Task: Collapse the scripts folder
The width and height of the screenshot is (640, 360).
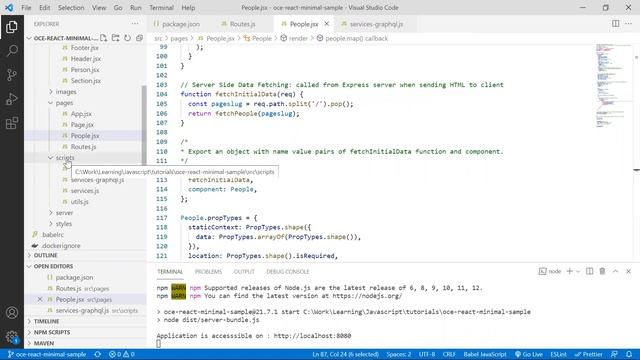Action: tap(65, 157)
